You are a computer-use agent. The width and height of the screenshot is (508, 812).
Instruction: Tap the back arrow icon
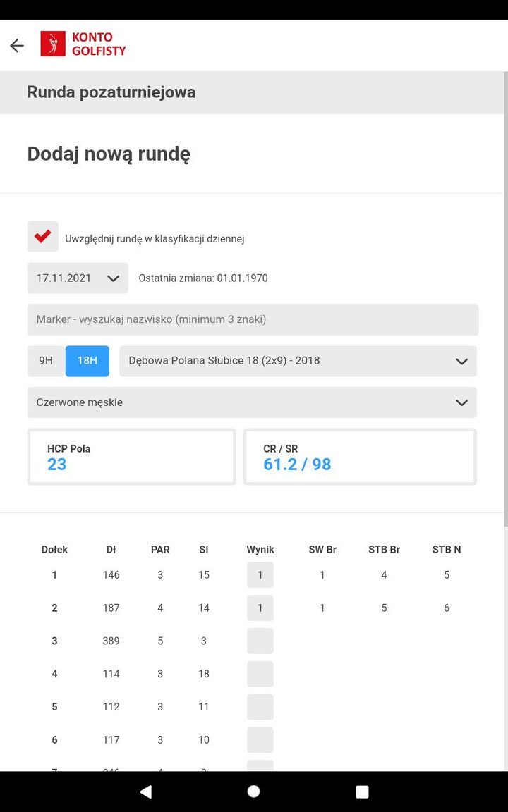[17, 46]
